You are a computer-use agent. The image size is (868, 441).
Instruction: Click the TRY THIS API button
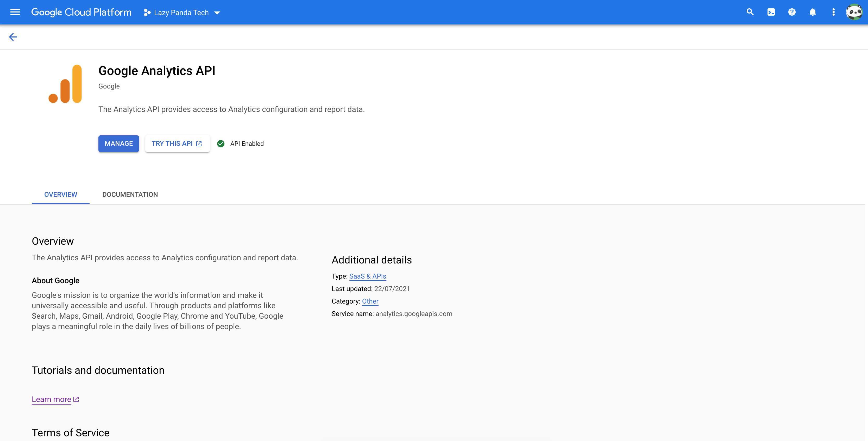[x=177, y=143]
